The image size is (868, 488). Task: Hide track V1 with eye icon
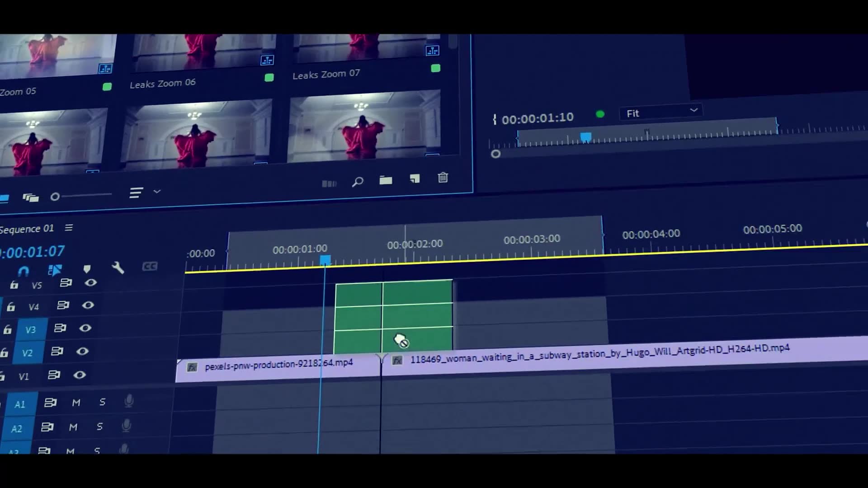(x=80, y=375)
